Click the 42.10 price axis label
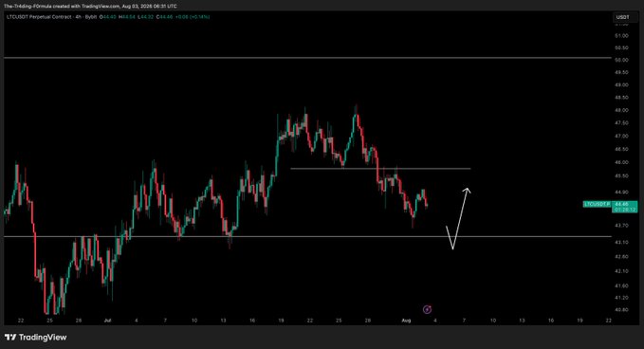644x349 pixels. click(621, 271)
